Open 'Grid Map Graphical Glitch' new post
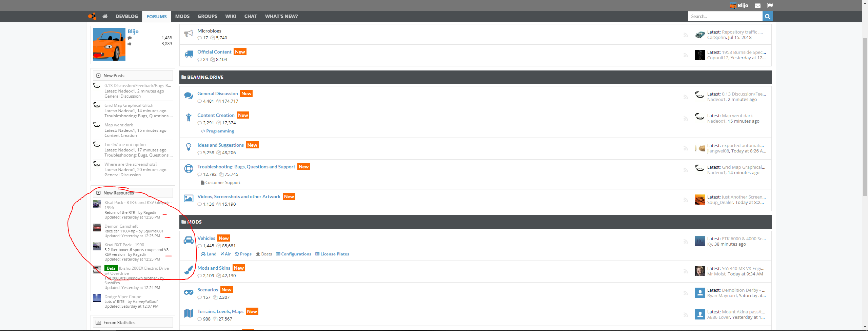Viewport: 868px width, 331px height. tap(129, 105)
